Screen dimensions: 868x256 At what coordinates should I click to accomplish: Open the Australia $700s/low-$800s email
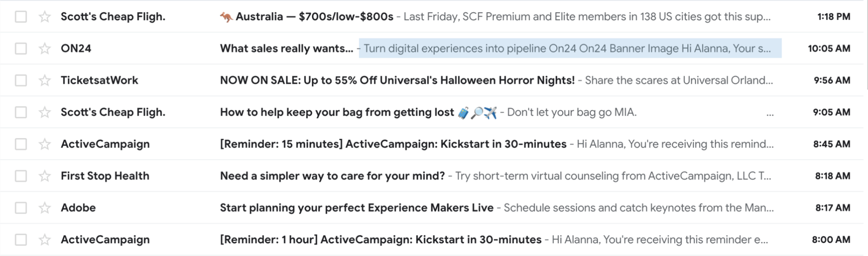[314, 17]
